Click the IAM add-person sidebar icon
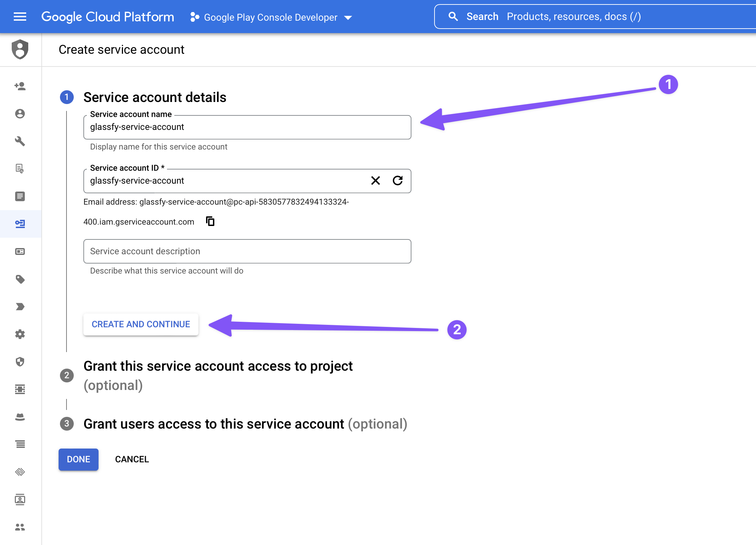The image size is (756, 545). (20, 86)
